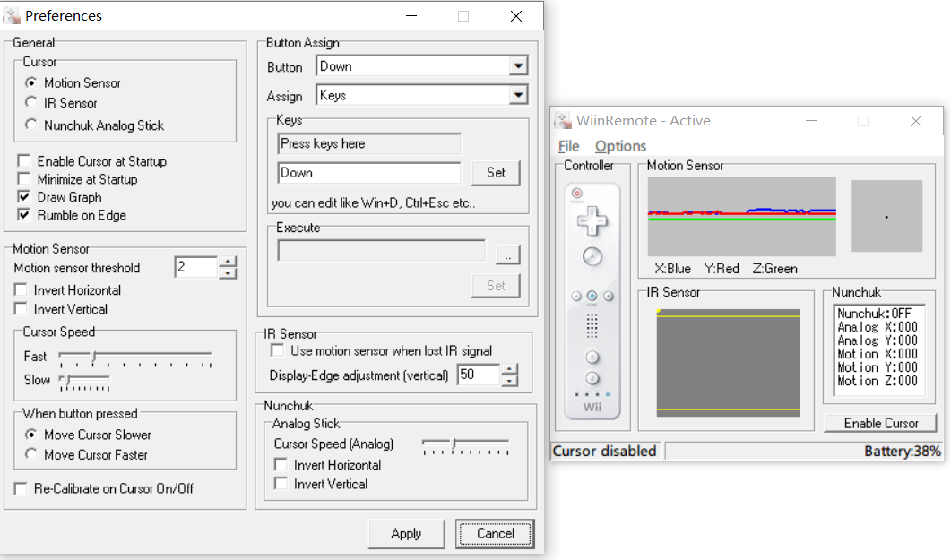Click the minus button on Wii remote
This screenshot has height=560, width=951.
tap(576, 296)
